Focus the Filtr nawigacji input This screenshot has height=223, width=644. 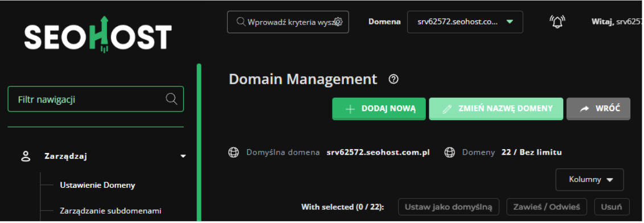[x=95, y=99]
